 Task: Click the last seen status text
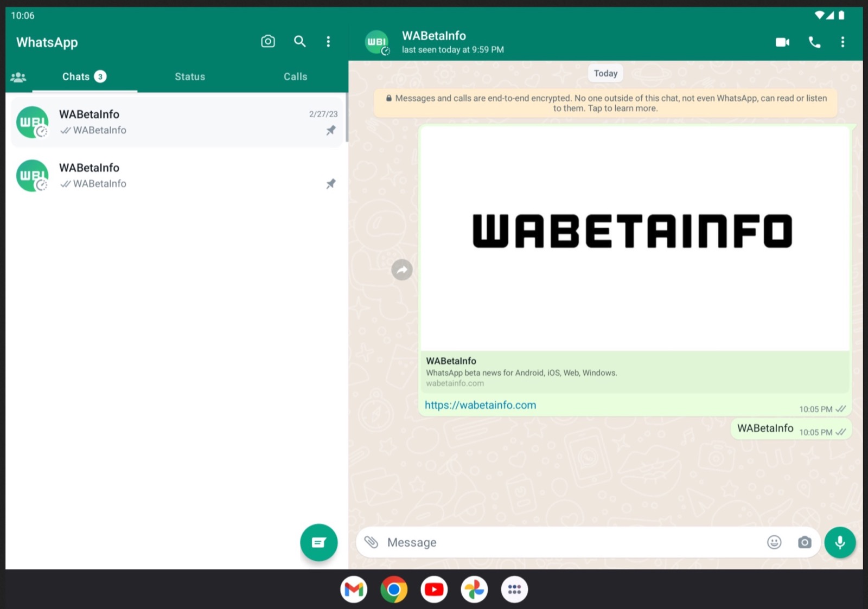pyautogui.click(x=453, y=49)
